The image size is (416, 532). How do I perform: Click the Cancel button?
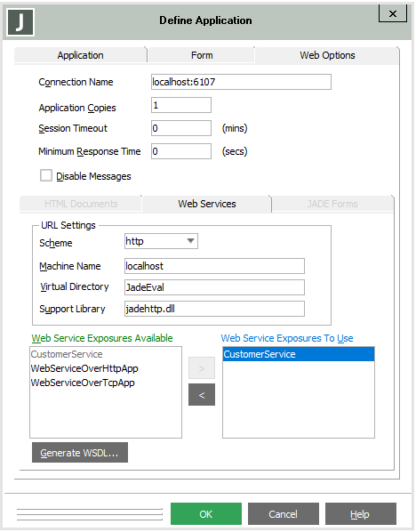click(283, 514)
